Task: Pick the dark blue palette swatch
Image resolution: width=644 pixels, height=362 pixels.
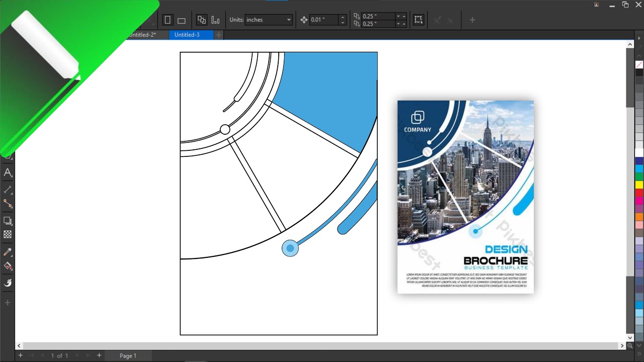Action: click(x=639, y=161)
